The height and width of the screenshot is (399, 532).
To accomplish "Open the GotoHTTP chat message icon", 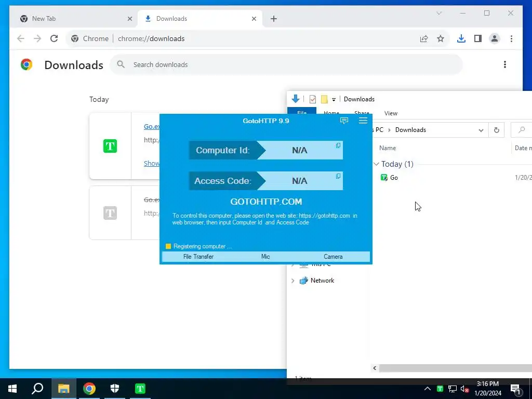I will coord(344,121).
